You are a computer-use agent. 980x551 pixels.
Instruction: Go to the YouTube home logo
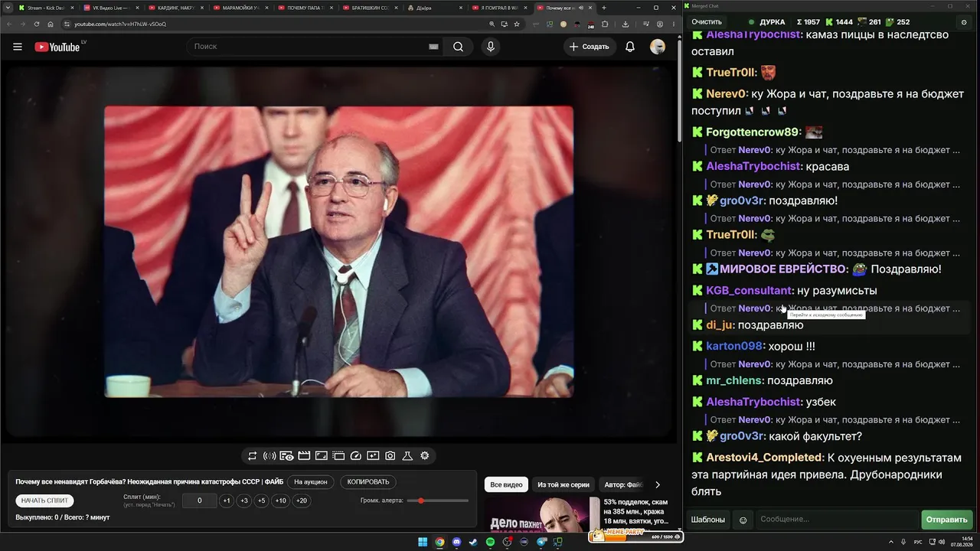(x=57, y=47)
